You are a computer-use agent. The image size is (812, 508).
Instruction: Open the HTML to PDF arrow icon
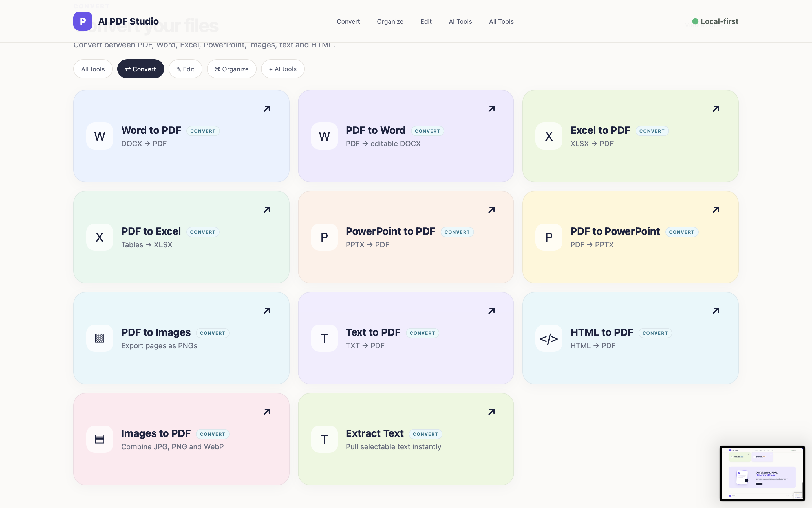coord(716,310)
